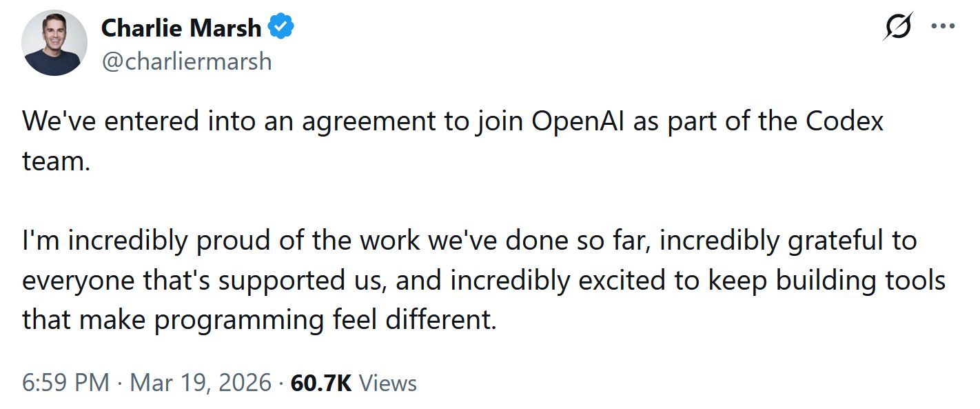The image size is (980, 409).
Task: Click Charlie Marsh's profile avatar photo
Action: [x=54, y=43]
